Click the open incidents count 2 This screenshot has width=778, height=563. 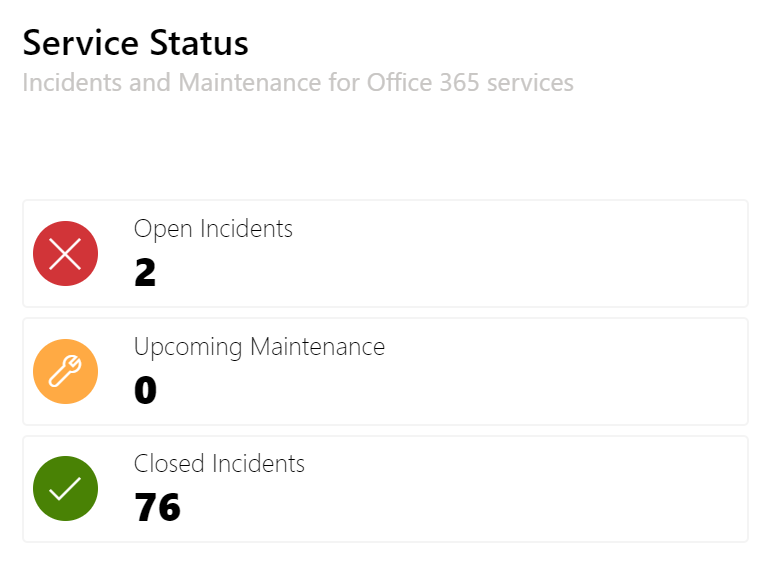(145, 272)
